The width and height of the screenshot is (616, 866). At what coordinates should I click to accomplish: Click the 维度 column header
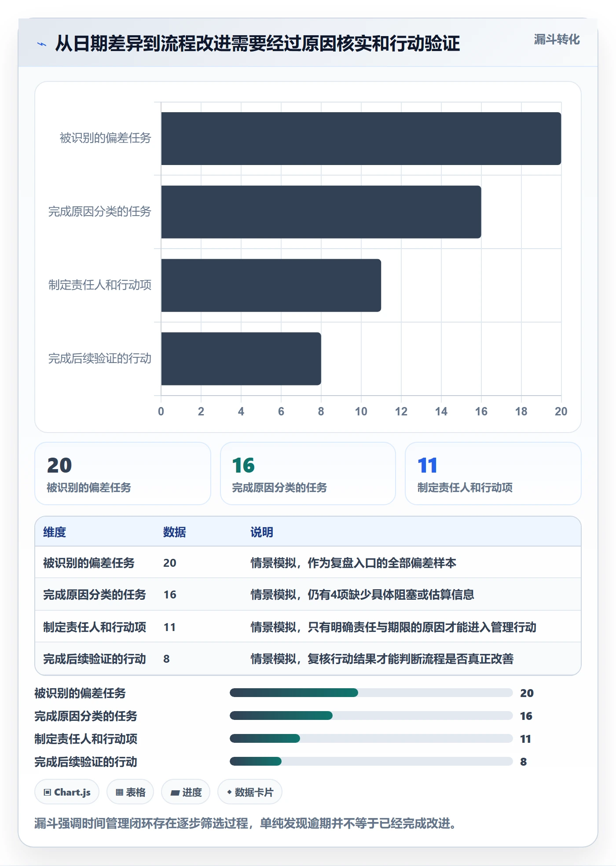tap(55, 532)
